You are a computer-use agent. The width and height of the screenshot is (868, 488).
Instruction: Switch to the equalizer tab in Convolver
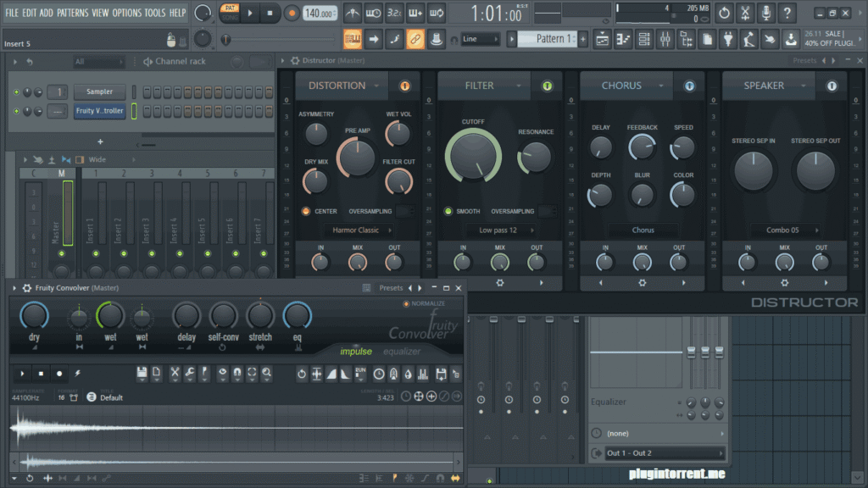pyautogui.click(x=402, y=352)
